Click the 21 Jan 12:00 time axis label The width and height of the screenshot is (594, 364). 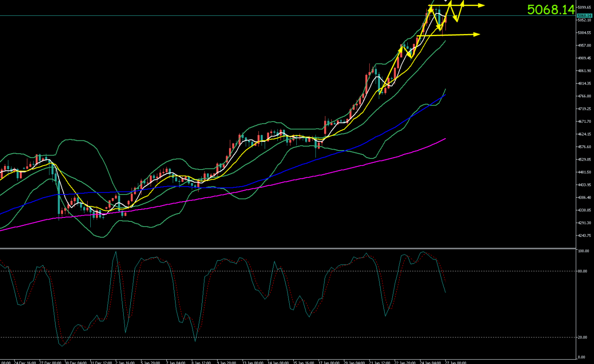click(x=380, y=362)
